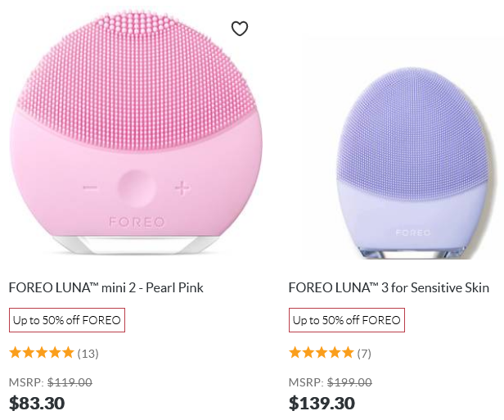Open the (7) reviews count
The image size is (504, 420).
pyautogui.click(x=364, y=354)
